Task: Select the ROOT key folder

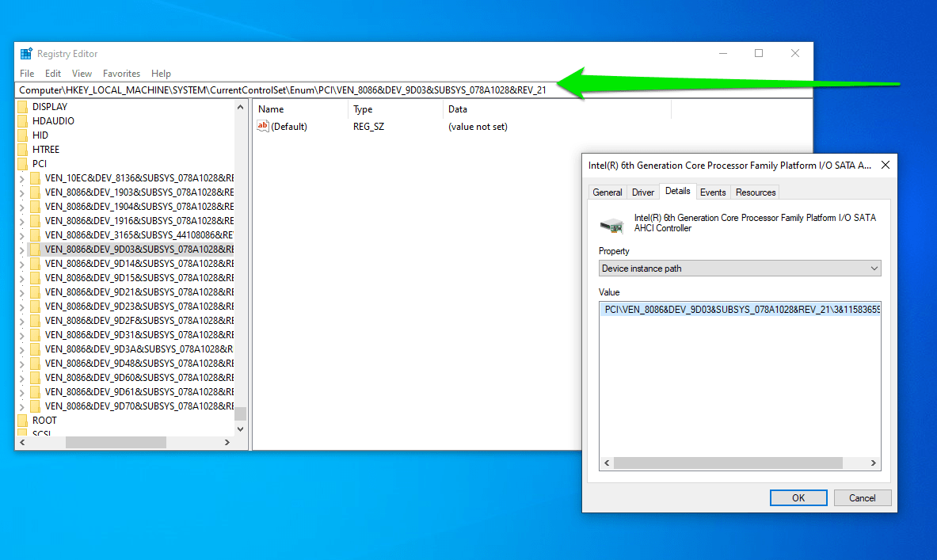Action: pyautogui.click(x=44, y=421)
